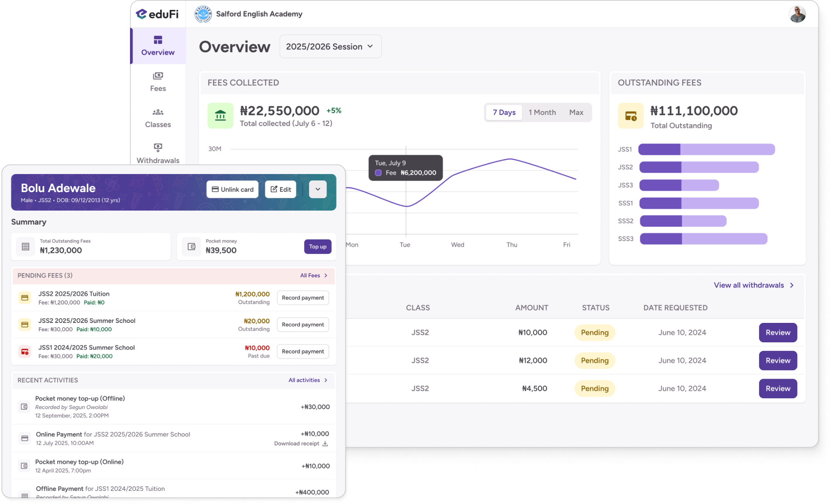
Task: Click the Fees banknote icon in sidebar
Action: pos(158,76)
